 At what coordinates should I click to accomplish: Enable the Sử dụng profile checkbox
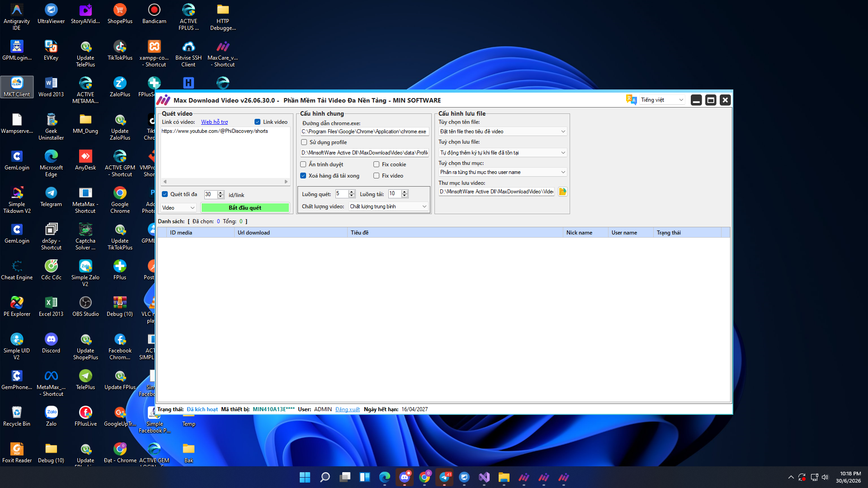click(x=304, y=142)
